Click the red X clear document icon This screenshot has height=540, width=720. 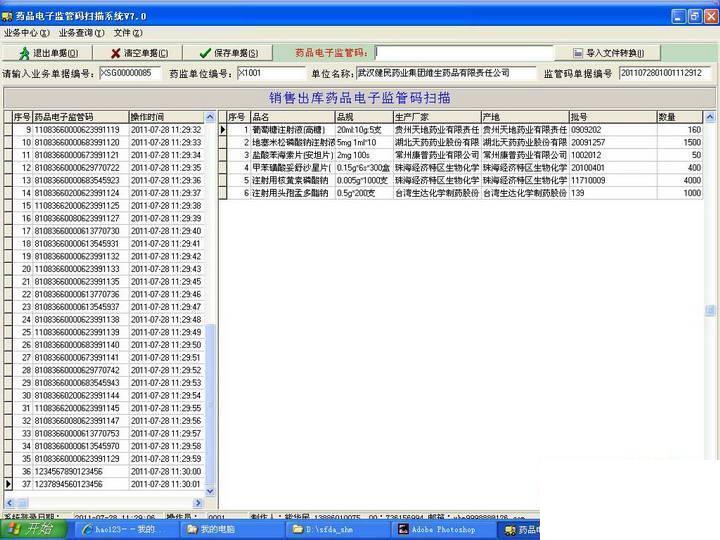pos(116,53)
